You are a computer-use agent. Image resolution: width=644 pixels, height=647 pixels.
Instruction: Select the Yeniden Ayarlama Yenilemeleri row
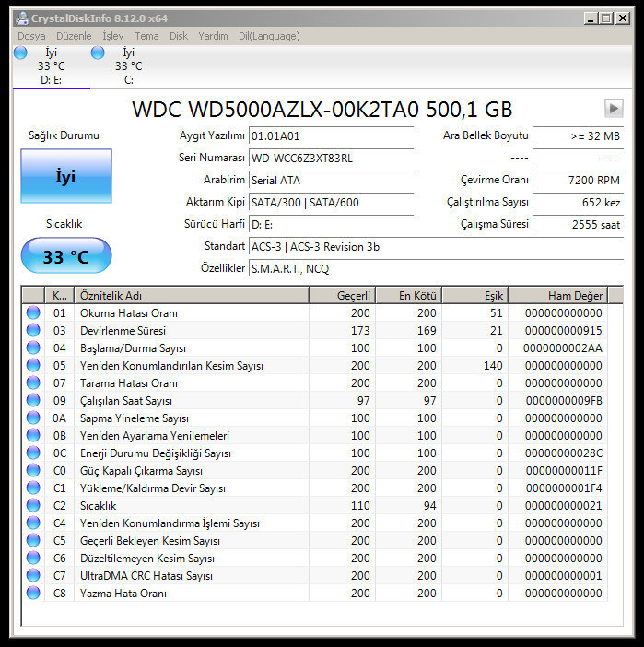(x=315, y=435)
